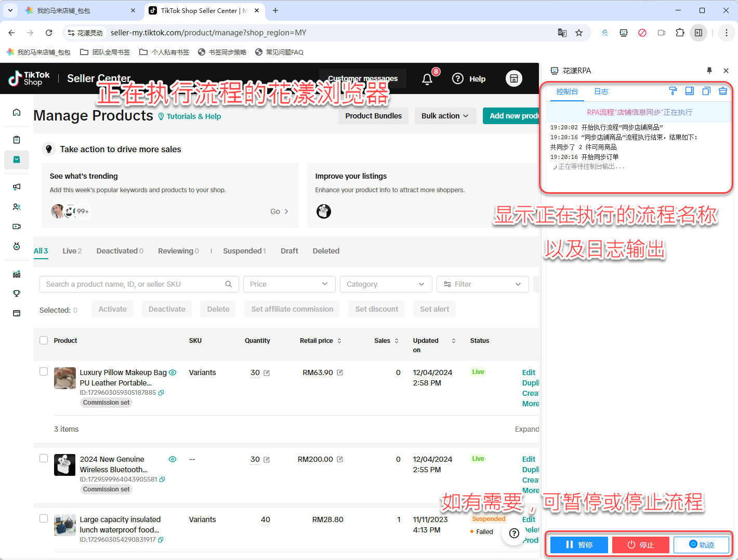Open the Orders clipboard sidebar icon
738x560 pixels.
coord(17,140)
